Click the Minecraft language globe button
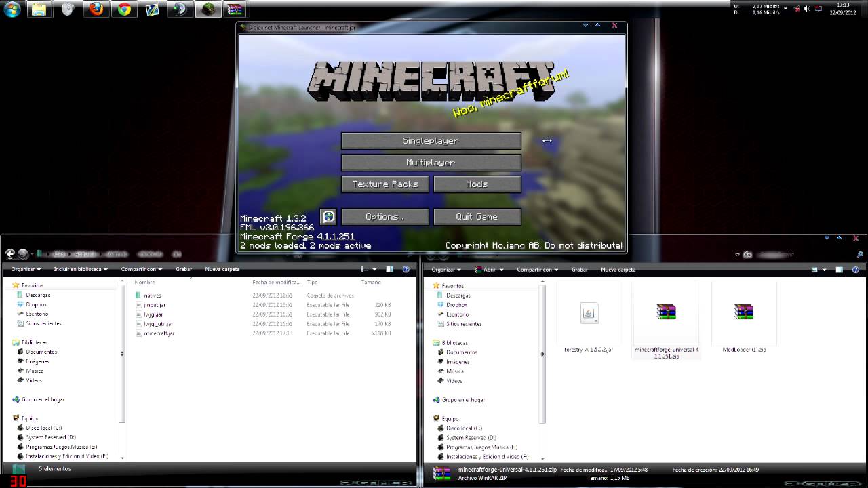868x488 pixels. click(328, 217)
